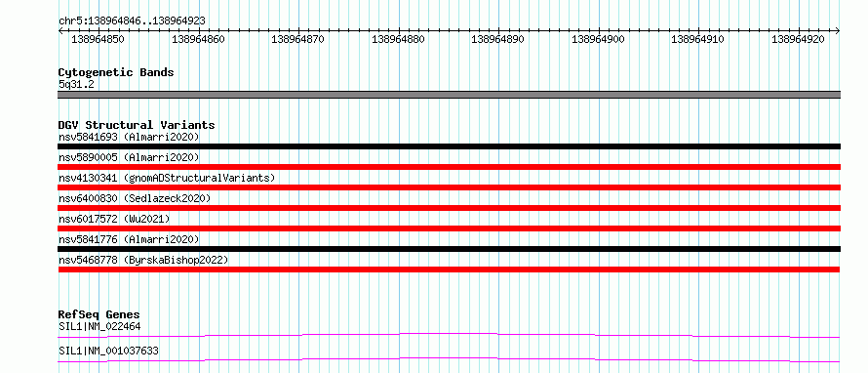Image resolution: width=868 pixels, height=373 pixels.
Task: Open variant nsv6400830 (Sedlazeck2020) label
Action: [135, 198]
